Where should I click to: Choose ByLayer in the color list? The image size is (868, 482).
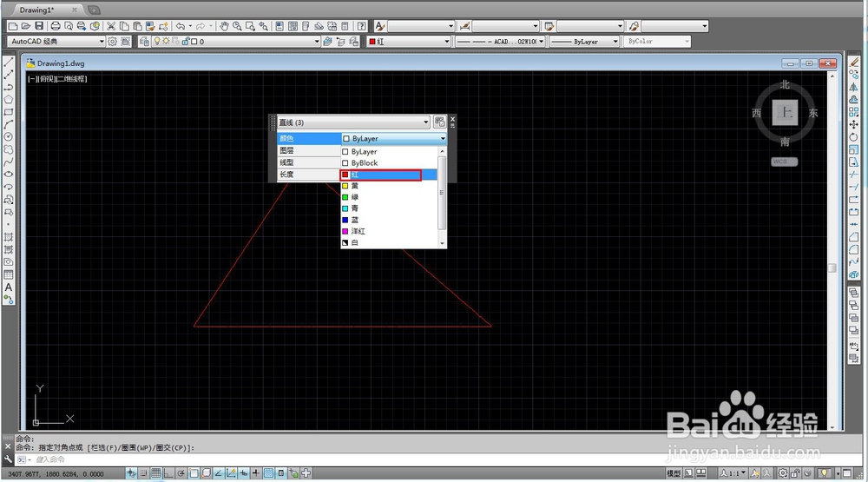[389, 151]
